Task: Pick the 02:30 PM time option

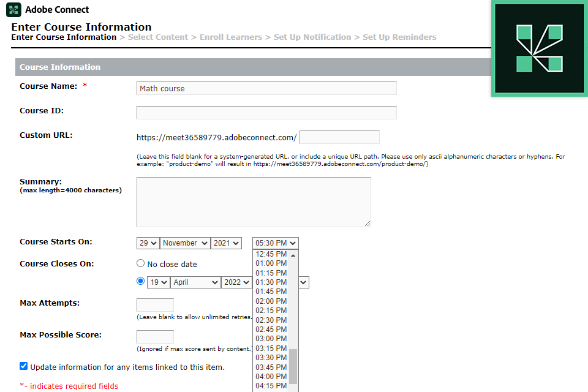Action: click(271, 320)
